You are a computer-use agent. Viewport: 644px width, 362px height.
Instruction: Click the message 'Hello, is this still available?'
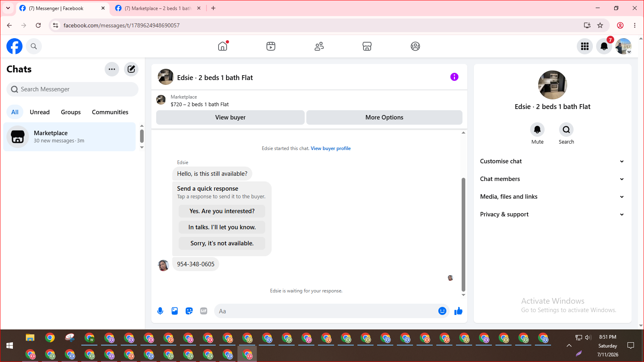click(212, 174)
